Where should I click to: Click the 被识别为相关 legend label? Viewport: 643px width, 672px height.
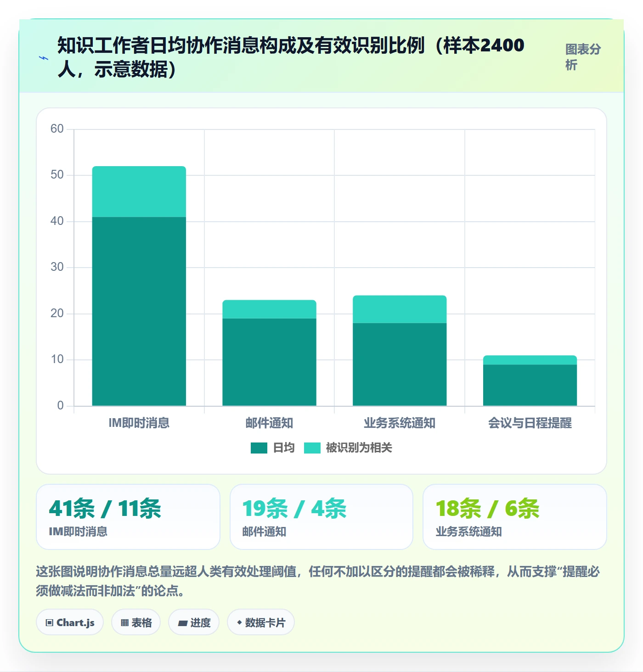[x=359, y=448]
